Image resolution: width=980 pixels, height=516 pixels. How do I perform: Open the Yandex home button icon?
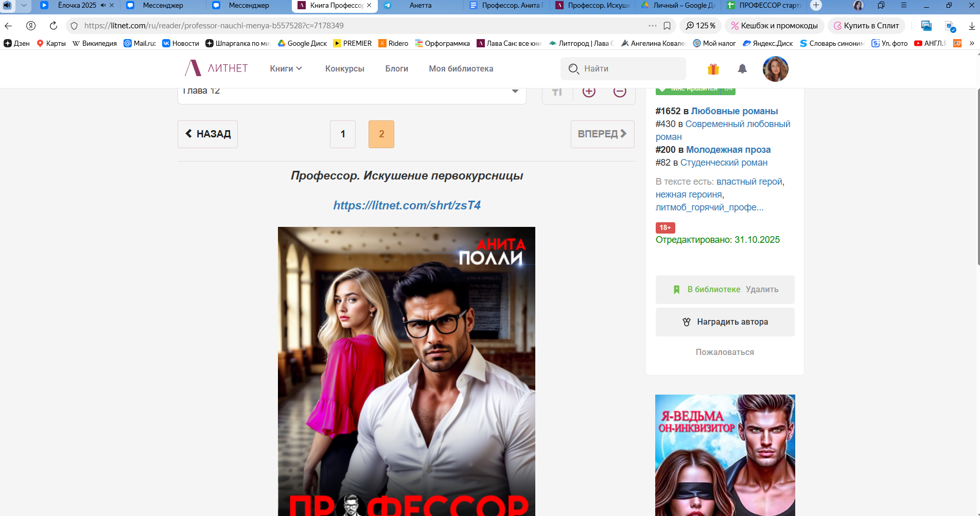point(31,26)
